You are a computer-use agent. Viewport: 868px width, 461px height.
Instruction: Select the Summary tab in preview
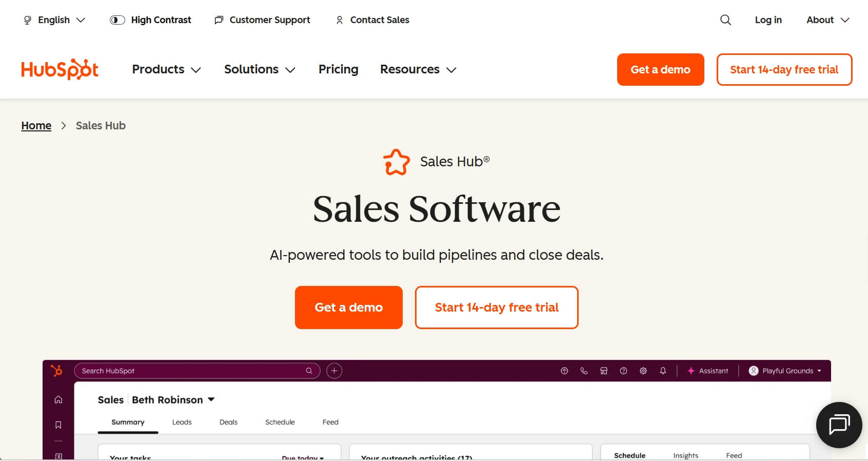[x=128, y=422]
